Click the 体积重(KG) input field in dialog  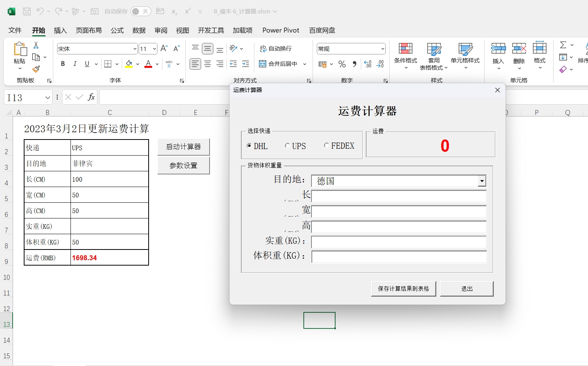coord(399,257)
